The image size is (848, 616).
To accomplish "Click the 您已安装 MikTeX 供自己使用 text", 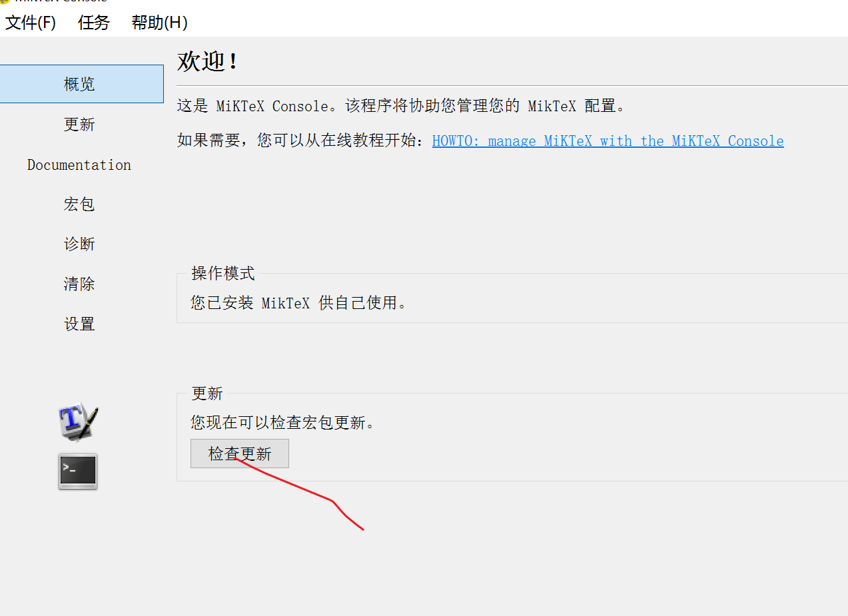I will tap(298, 303).
